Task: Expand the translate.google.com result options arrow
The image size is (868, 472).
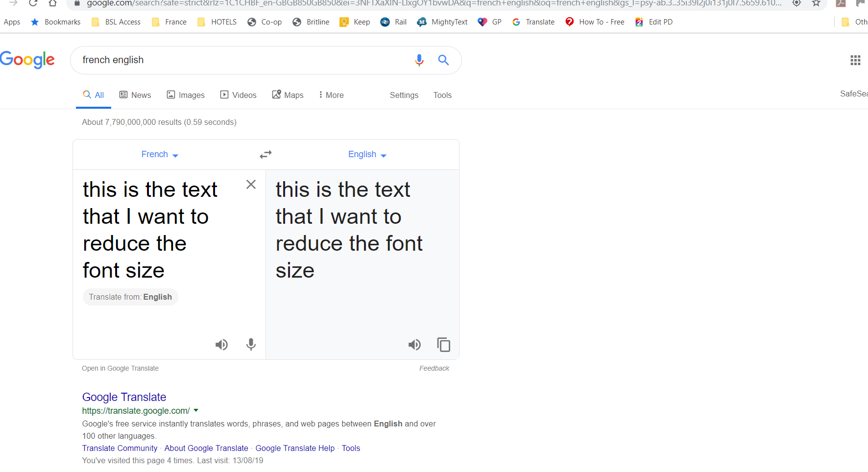Action: 196,410
